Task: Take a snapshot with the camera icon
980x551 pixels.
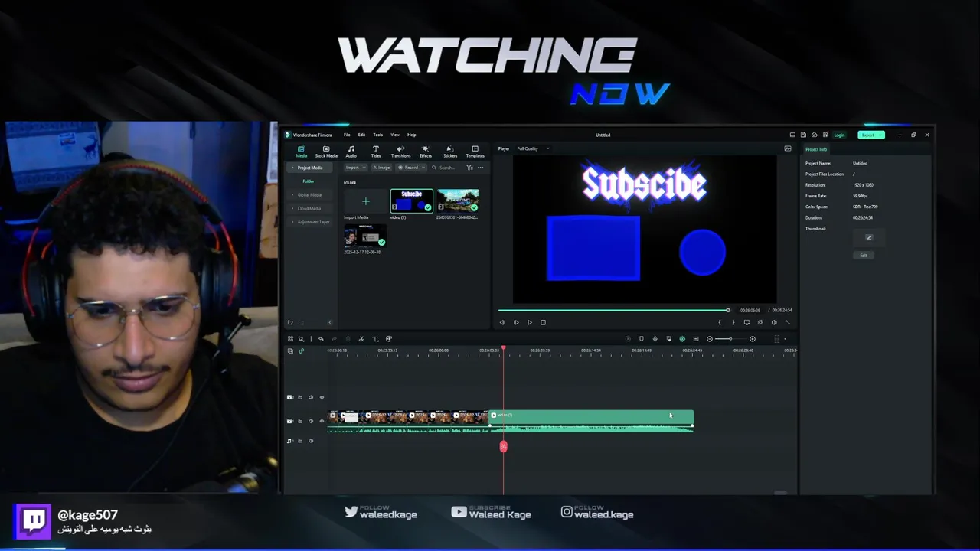Action: pos(760,322)
